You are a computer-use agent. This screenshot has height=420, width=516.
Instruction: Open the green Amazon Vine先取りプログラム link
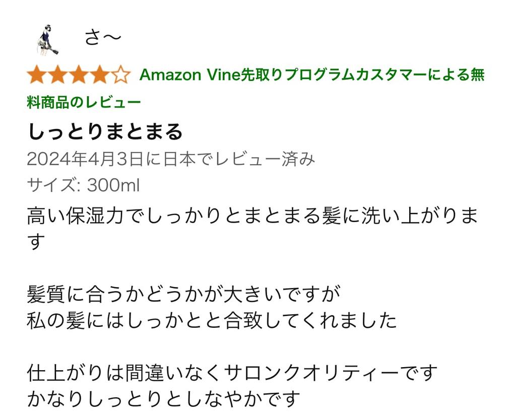[x=311, y=75]
